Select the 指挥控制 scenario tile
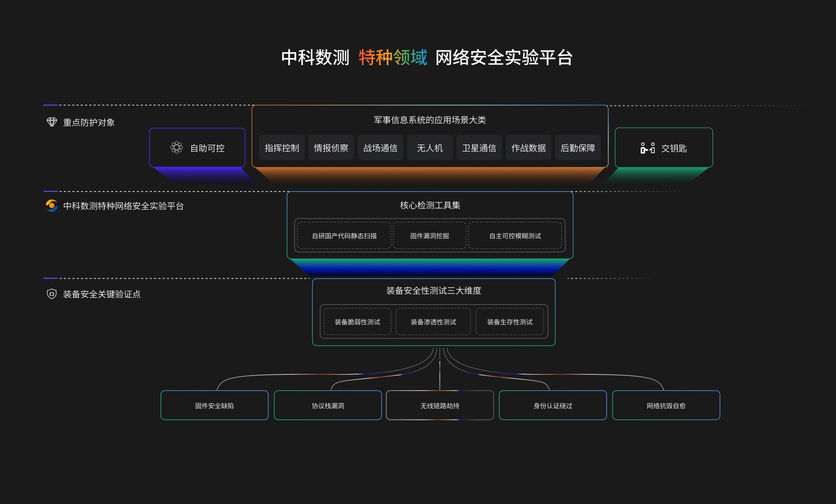 282,148
